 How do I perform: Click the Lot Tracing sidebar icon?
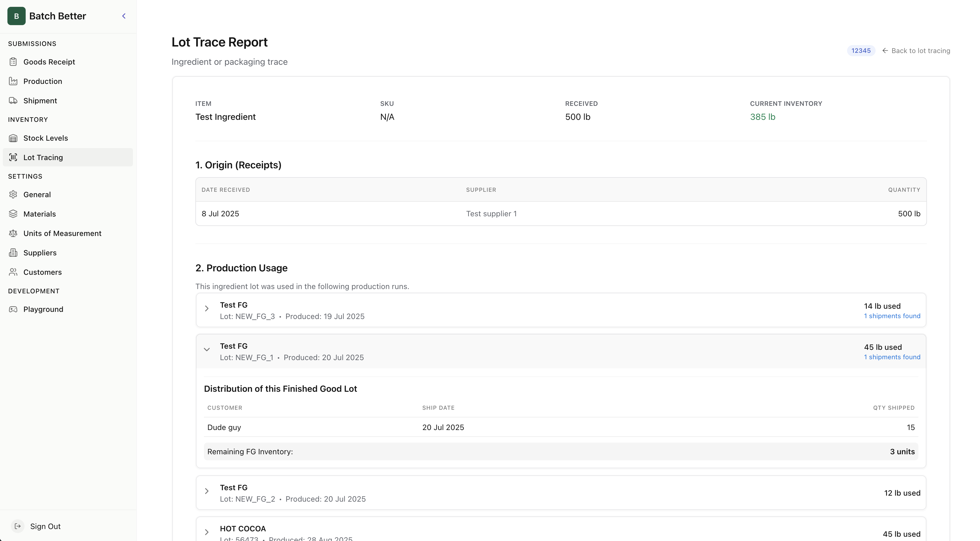click(13, 157)
